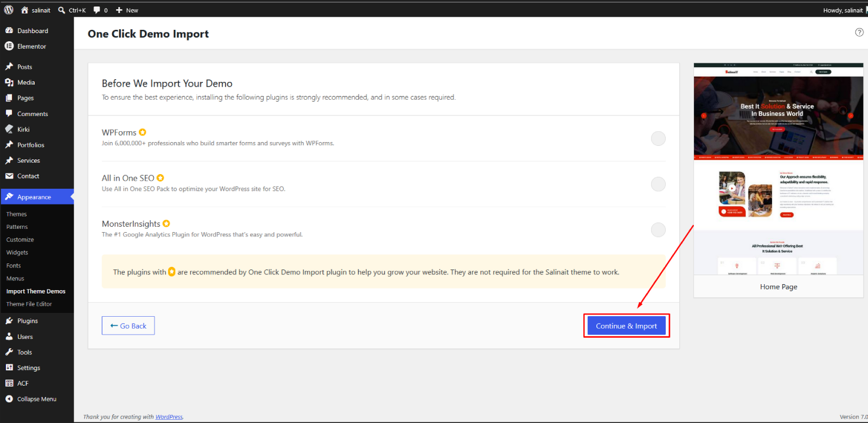Open the Ctrl+K search icon
The height and width of the screenshot is (423, 868).
click(x=62, y=10)
